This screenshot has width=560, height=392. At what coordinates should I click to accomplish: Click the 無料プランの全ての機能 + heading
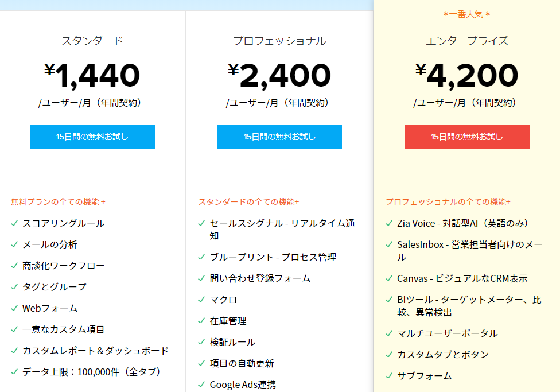(x=58, y=202)
